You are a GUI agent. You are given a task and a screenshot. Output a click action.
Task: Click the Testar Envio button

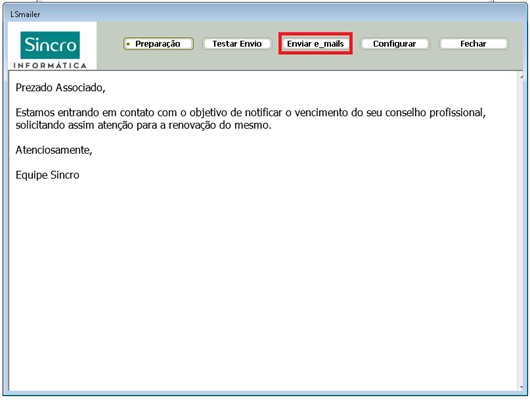(237, 44)
